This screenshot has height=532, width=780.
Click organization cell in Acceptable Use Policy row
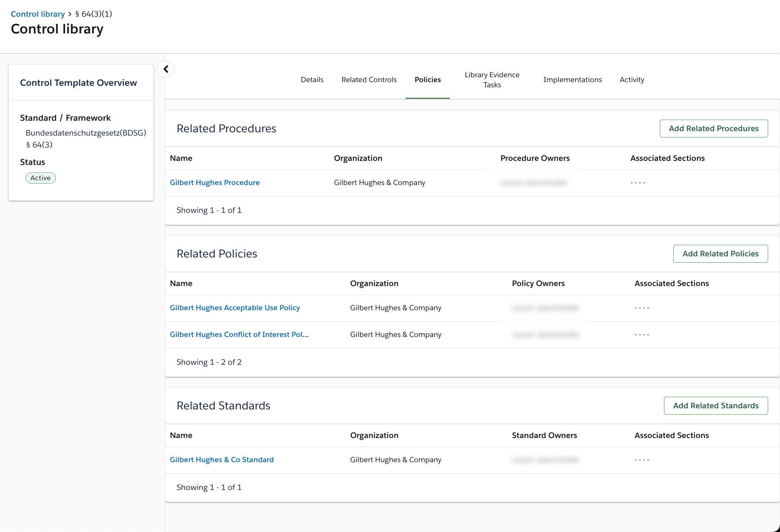pos(396,308)
